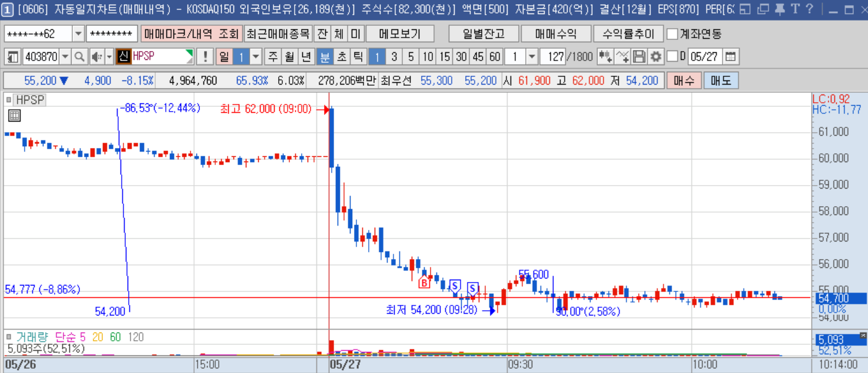The image size is (868, 373).
Task: Expand the custom interval dropdown arrow after 60
Action: 532,57
